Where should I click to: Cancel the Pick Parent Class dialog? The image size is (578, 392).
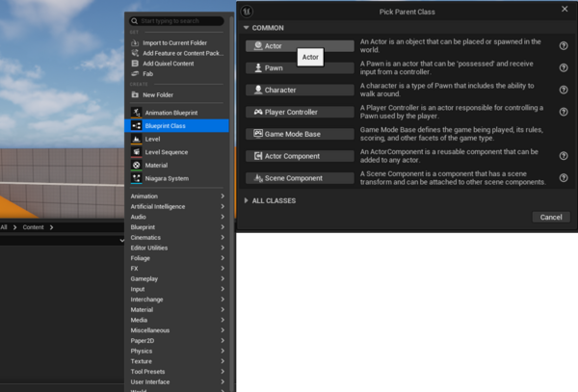pyautogui.click(x=551, y=217)
